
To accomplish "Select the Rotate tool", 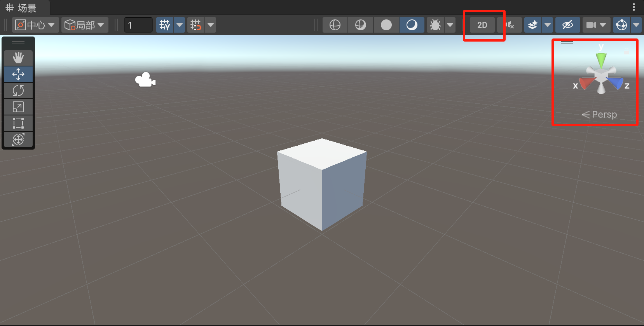I will coord(18,91).
